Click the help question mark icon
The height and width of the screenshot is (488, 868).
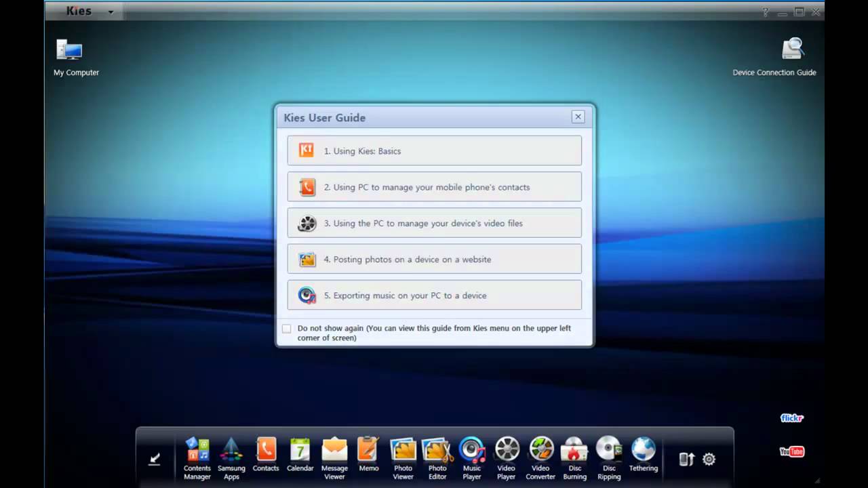pos(765,12)
